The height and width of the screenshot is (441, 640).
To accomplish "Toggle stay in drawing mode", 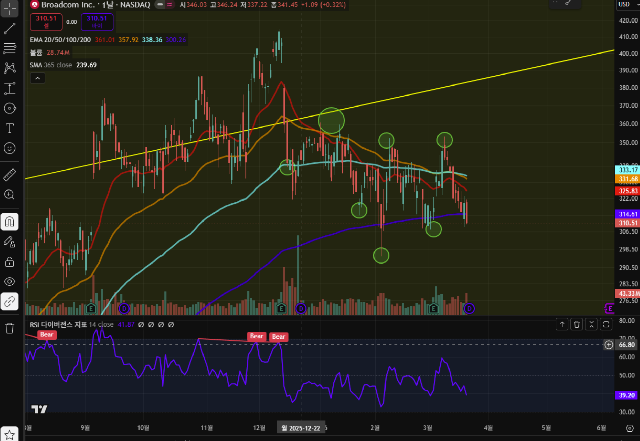I will [x=9, y=242].
